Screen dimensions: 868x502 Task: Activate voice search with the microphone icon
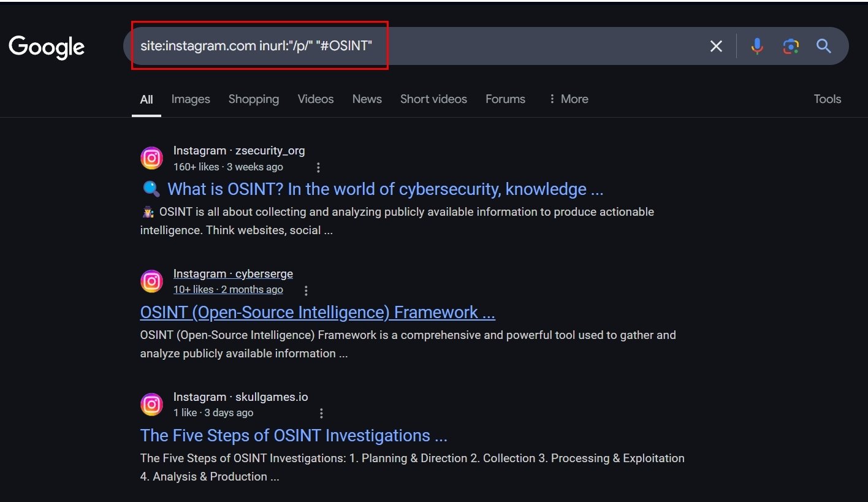pos(756,45)
